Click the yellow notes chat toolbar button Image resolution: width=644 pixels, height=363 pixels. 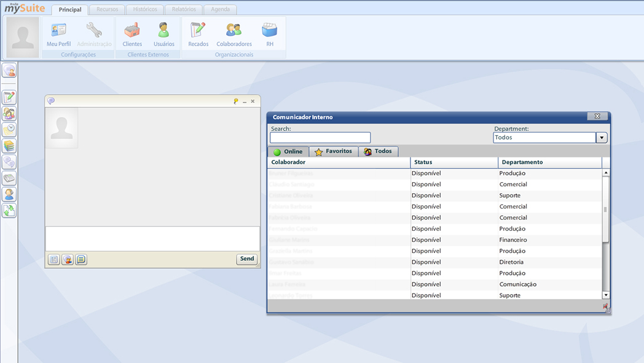[x=81, y=260]
